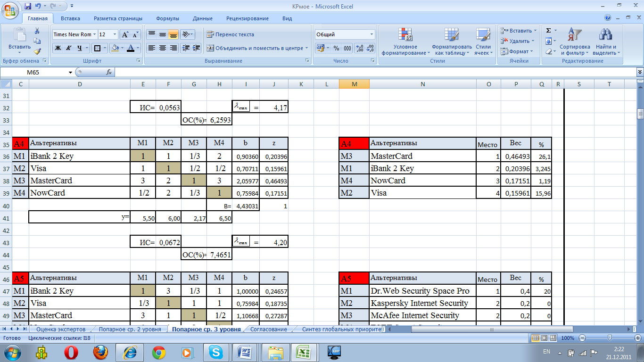Open the Вид ribbon tab

[287, 18]
